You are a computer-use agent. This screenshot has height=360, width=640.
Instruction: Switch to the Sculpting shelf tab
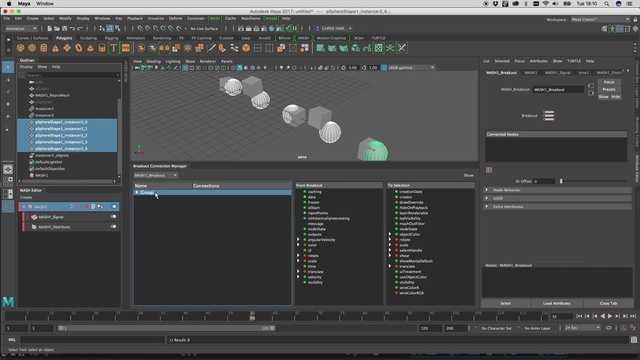[88, 38]
